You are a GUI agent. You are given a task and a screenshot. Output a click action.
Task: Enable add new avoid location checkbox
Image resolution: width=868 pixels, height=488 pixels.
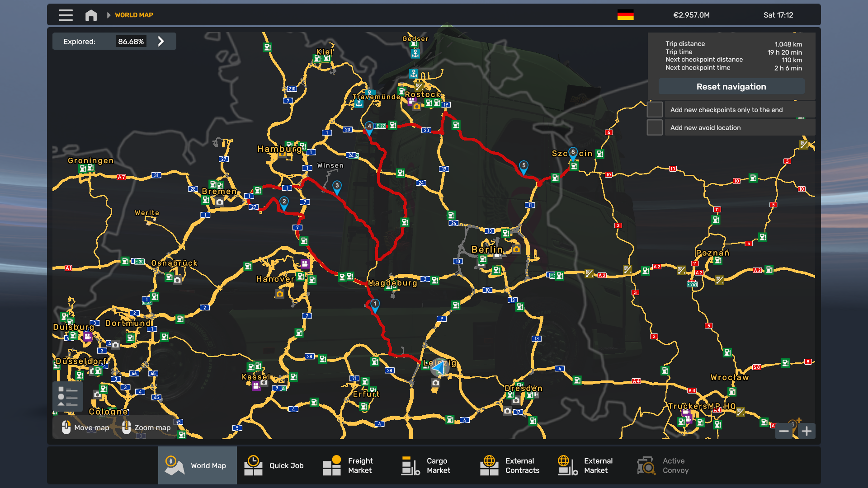(x=655, y=127)
